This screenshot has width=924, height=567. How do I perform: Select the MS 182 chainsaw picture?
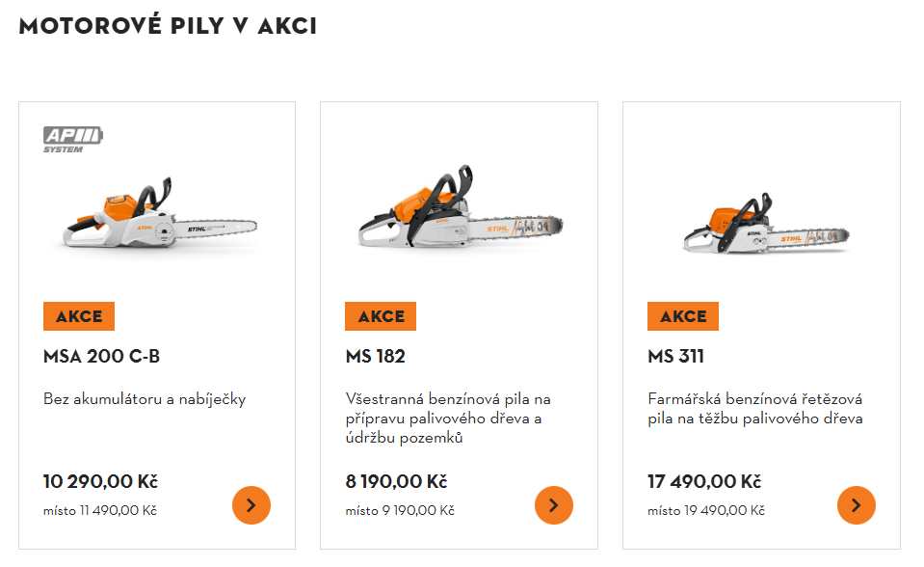[x=459, y=212]
